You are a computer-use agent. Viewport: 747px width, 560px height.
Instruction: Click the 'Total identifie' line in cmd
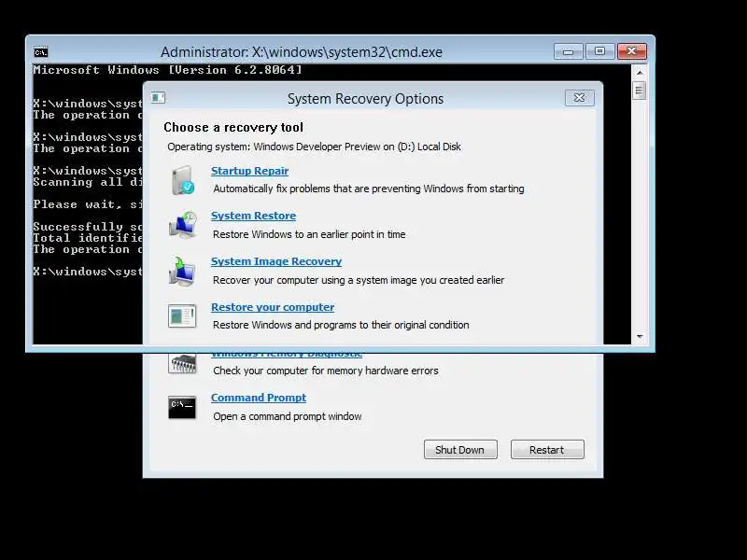click(88, 238)
